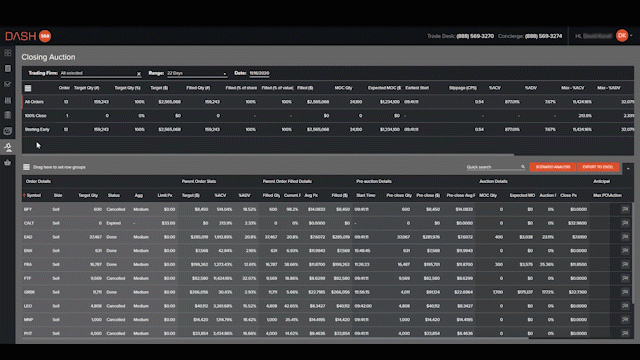Viewport: 640px width, 360px height.
Task: Click the Order Details column group header
Action: [x=38, y=181]
